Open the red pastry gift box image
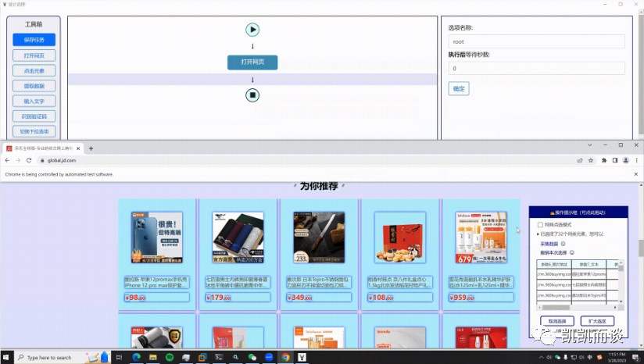644x364 pixels. point(399,237)
